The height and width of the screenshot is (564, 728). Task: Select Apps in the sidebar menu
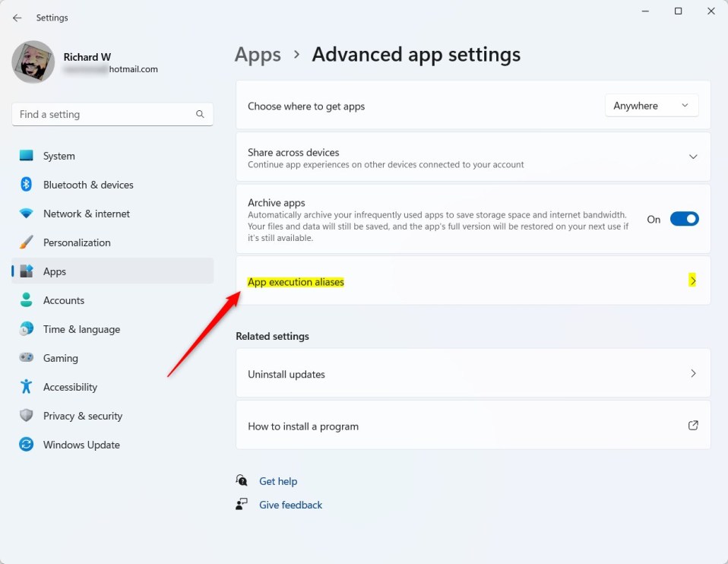pyautogui.click(x=55, y=271)
